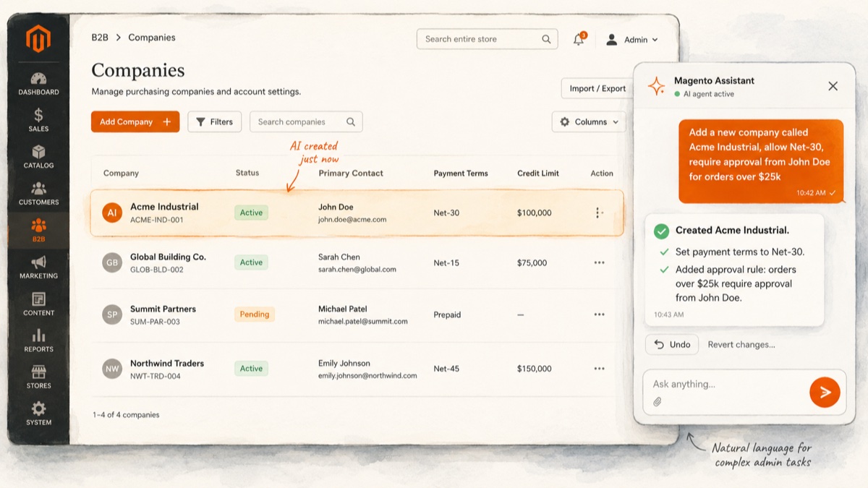This screenshot has width=868, height=488.
Task: Click $150,000 credit limit cell
Action: pos(535,369)
